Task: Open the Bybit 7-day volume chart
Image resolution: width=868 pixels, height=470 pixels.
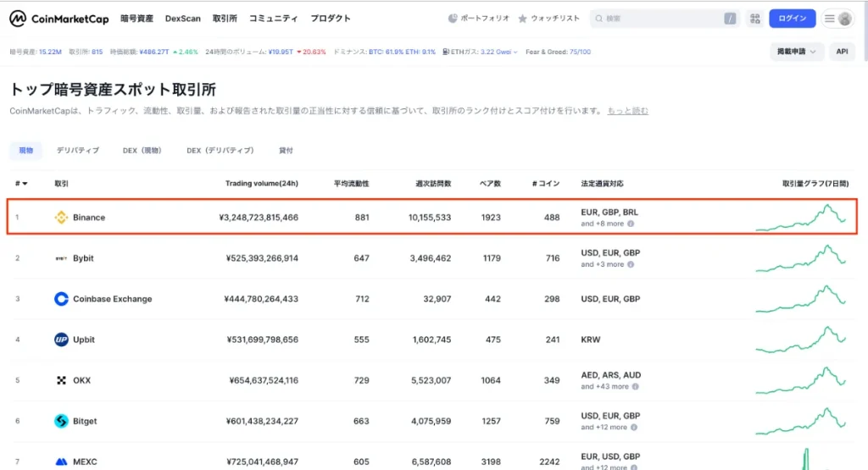Action: point(801,258)
